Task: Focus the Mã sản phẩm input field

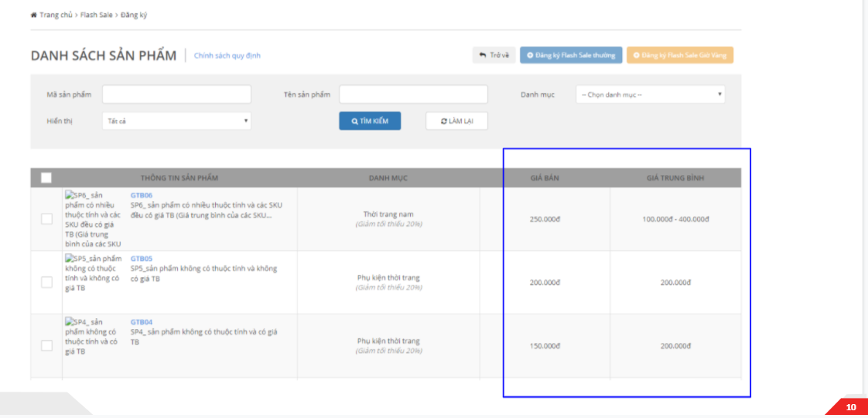Action: click(x=176, y=94)
